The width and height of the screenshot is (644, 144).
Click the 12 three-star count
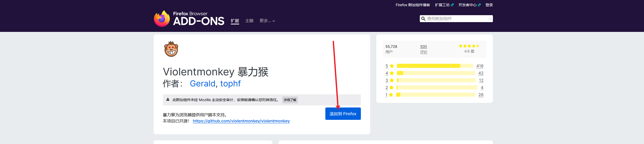coord(481,80)
